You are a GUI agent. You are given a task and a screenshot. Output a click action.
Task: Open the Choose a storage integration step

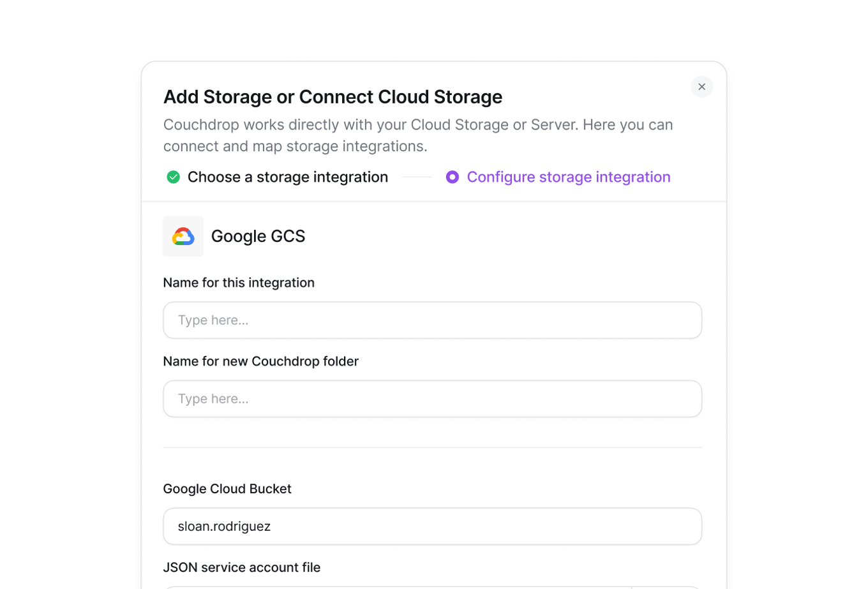coord(287,177)
